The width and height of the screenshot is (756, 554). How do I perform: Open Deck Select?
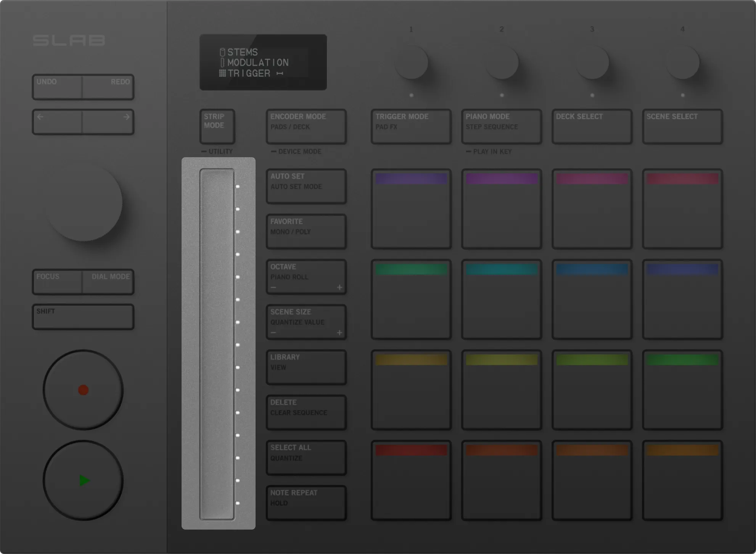pos(592,126)
